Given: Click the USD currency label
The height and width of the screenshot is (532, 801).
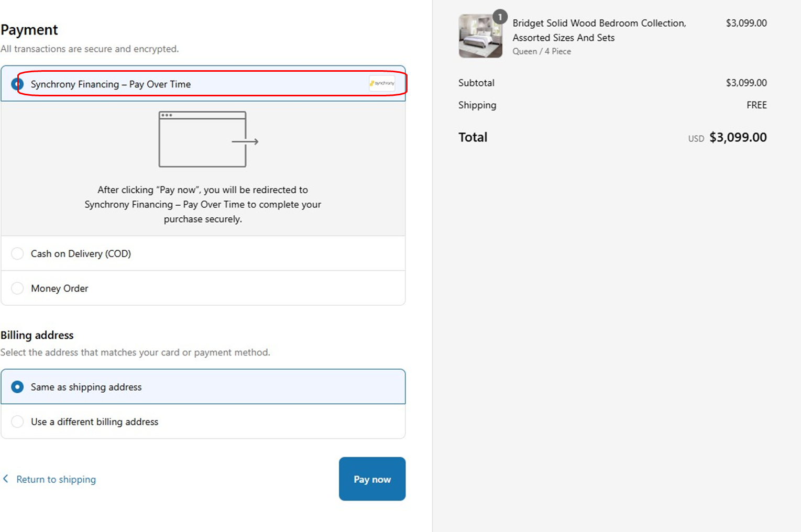Looking at the screenshot, I should point(696,139).
